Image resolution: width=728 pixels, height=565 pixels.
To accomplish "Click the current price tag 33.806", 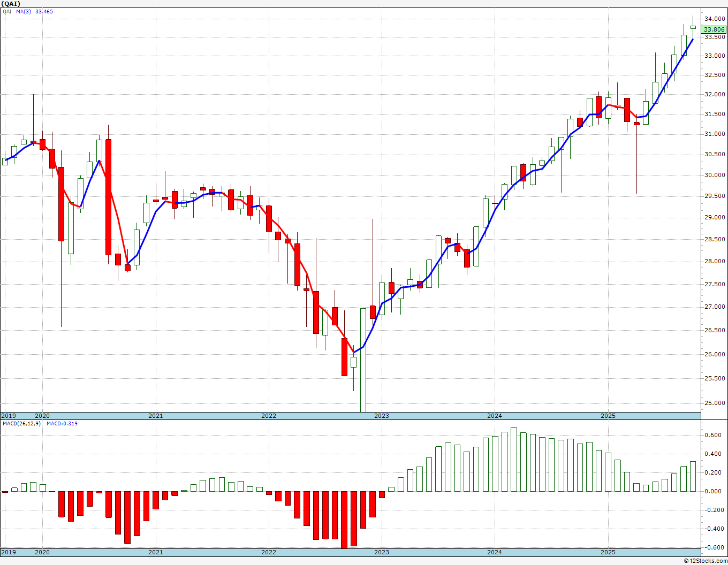I will point(714,29).
